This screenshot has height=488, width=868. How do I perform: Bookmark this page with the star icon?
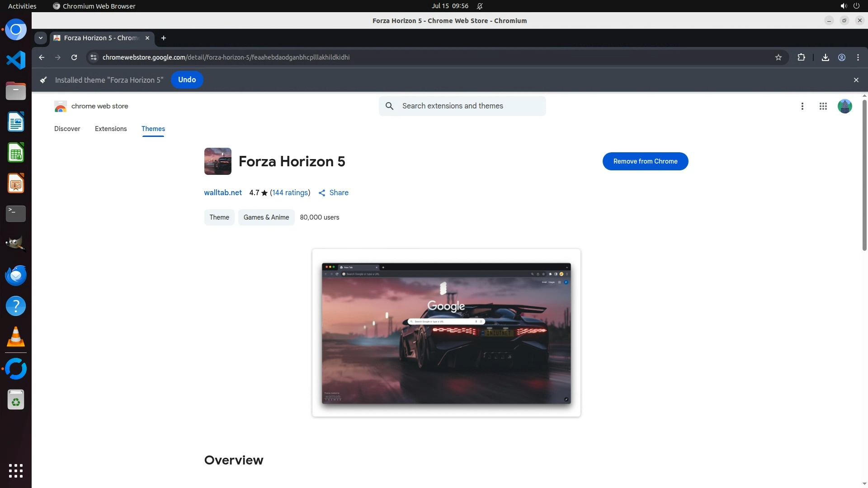pos(778,57)
